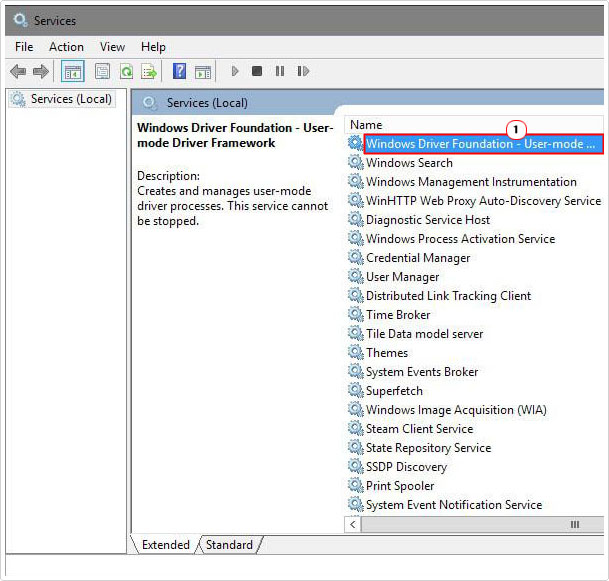Click gear icon beside Time Broker

coord(355,315)
